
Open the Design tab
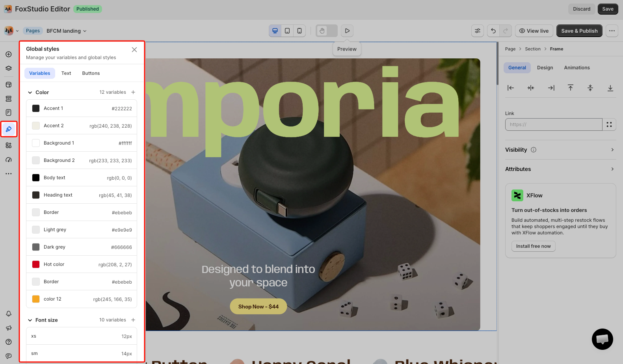[x=545, y=68]
